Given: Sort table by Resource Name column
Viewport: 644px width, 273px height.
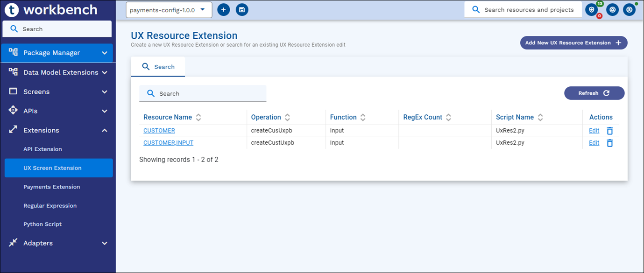Looking at the screenshot, I should (198, 118).
